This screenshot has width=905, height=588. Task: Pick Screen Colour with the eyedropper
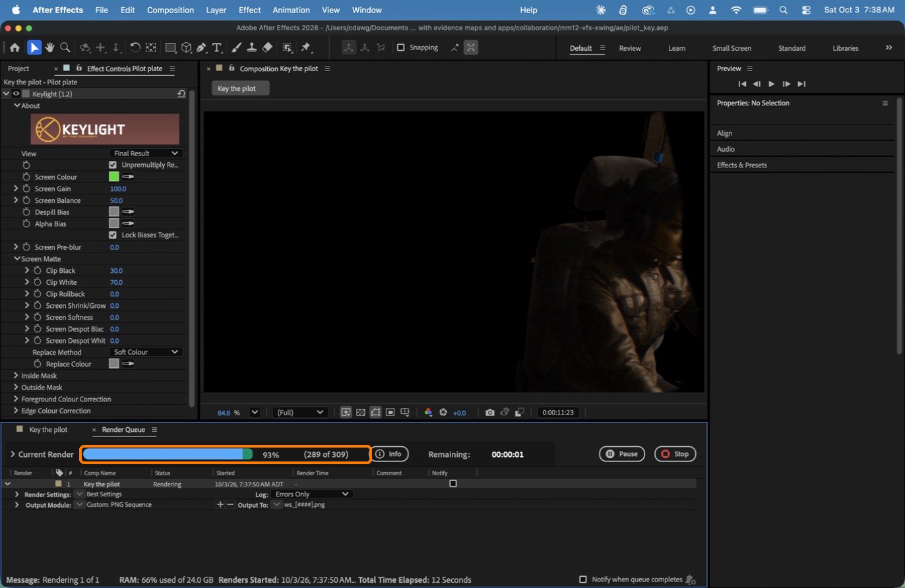click(x=128, y=177)
